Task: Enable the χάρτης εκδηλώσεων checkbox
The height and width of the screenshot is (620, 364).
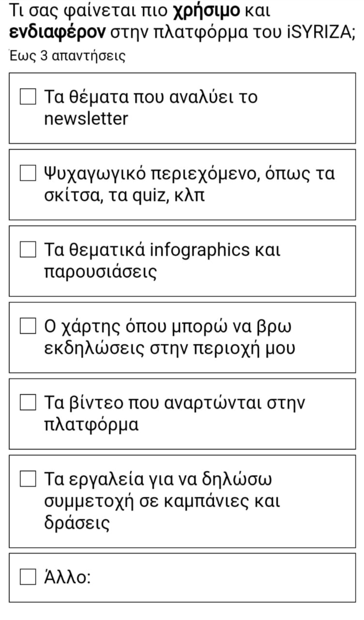Action: pos(28,326)
